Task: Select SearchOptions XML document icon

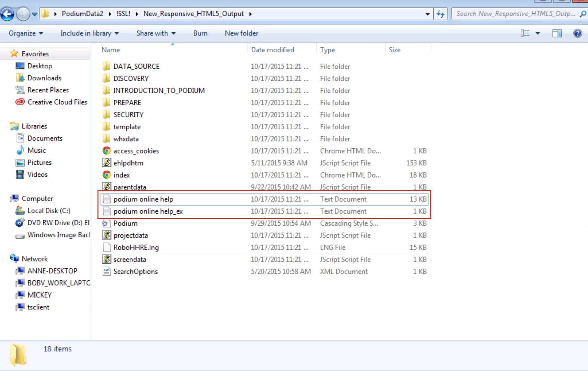Action: pyautogui.click(x=107, y=271)
